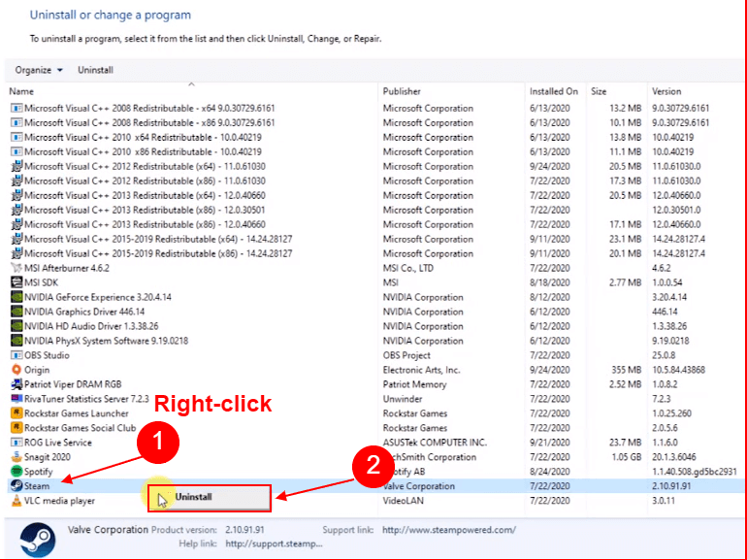Open the Organize dropdown menu
The image size is (747, 560).
point(39,70)
